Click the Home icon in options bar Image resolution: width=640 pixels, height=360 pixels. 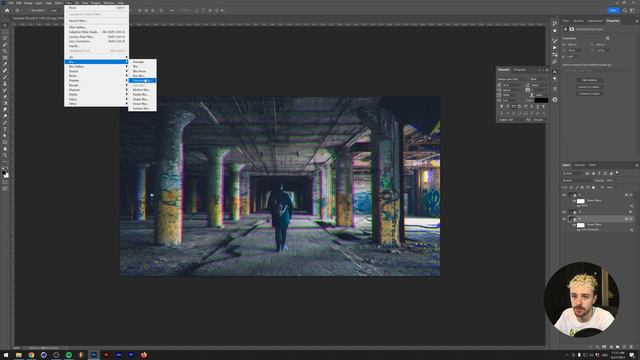click(x=7, y=10)
